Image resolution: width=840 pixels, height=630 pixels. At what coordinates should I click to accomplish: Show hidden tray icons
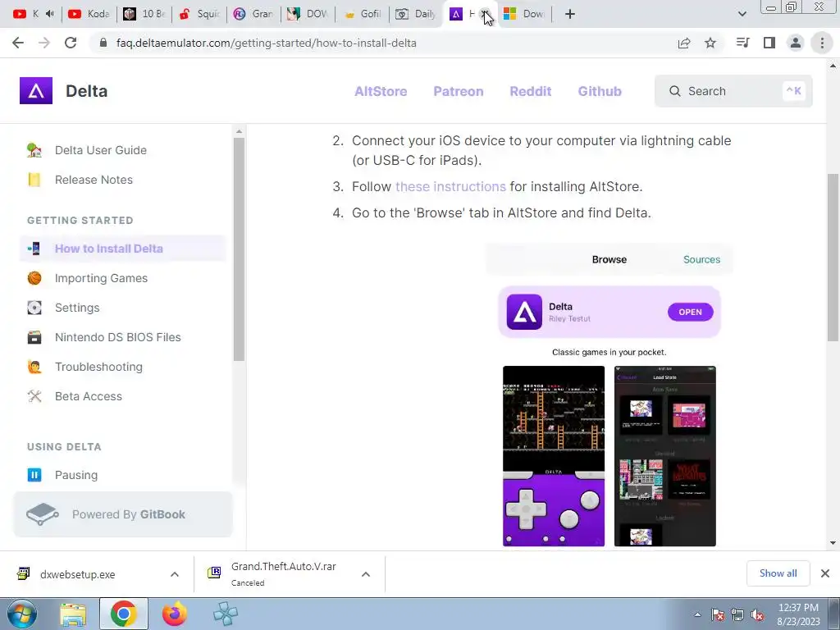click(697, 614)
